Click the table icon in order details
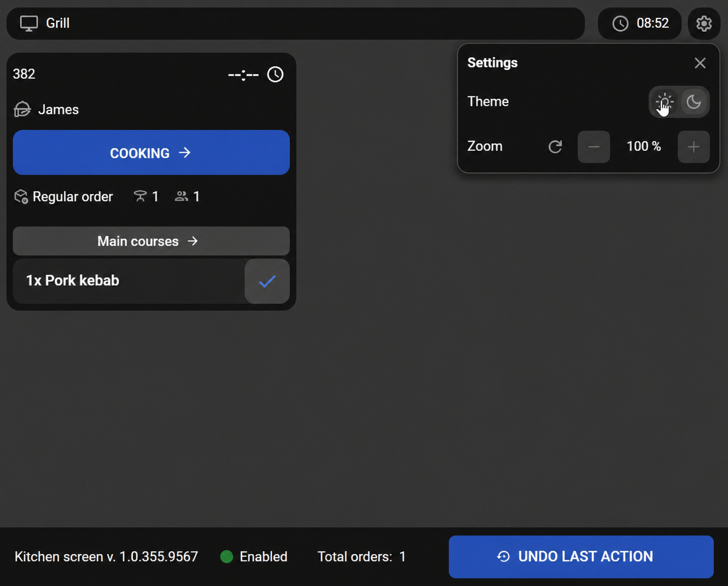728x586 pixels. click(x=140, y=196)
